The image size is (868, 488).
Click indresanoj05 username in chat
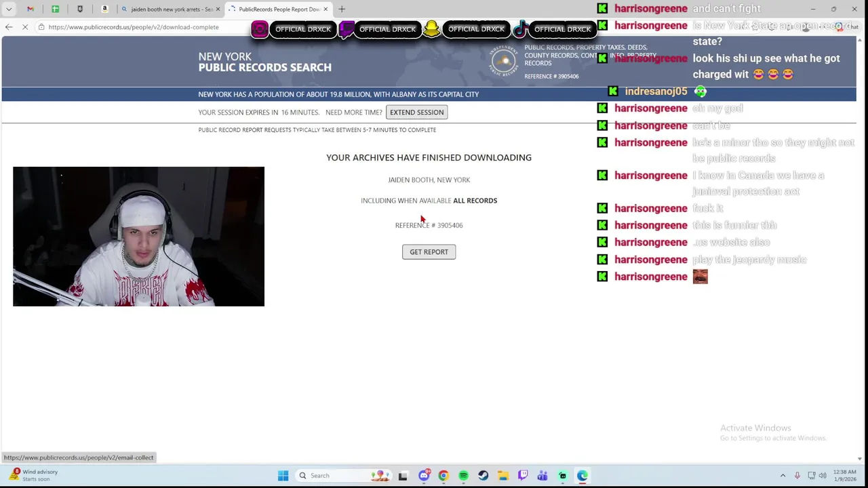point(656,91)
